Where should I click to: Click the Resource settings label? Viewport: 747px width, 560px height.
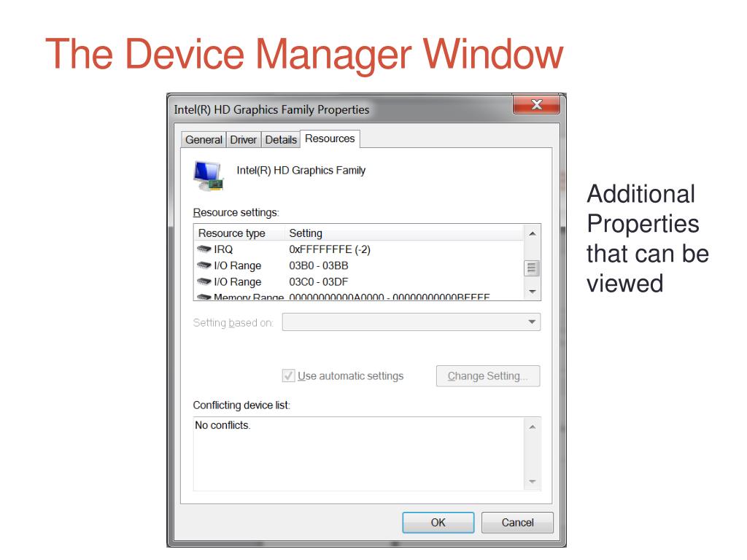[236, 212]
